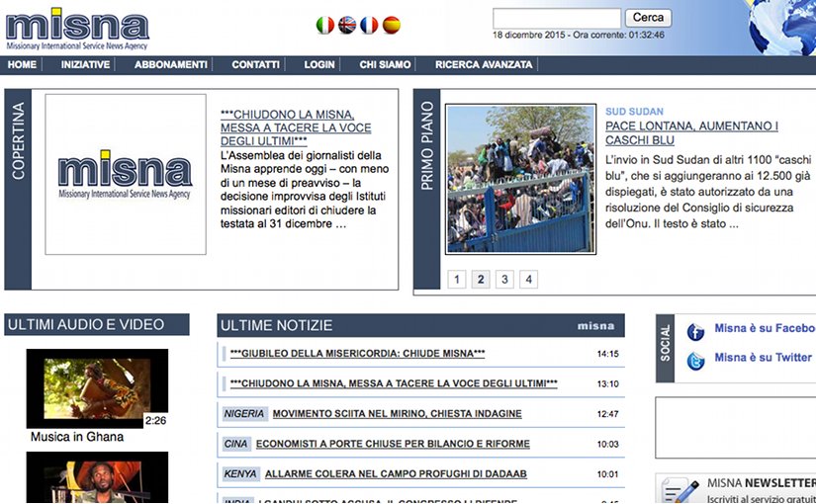Click the CINA country tag
The image size is (816, 504).
point(235,444)
